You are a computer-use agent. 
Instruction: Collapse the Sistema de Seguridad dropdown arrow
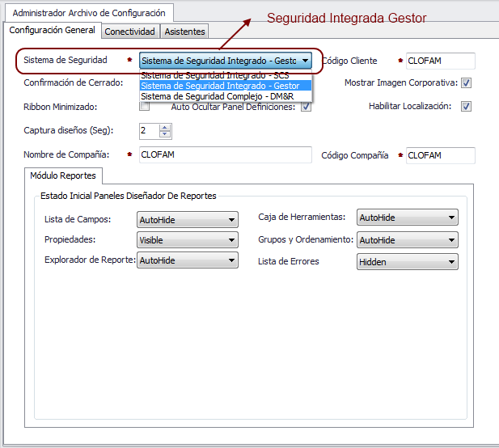pyautogui.click(x=305, y=61)
